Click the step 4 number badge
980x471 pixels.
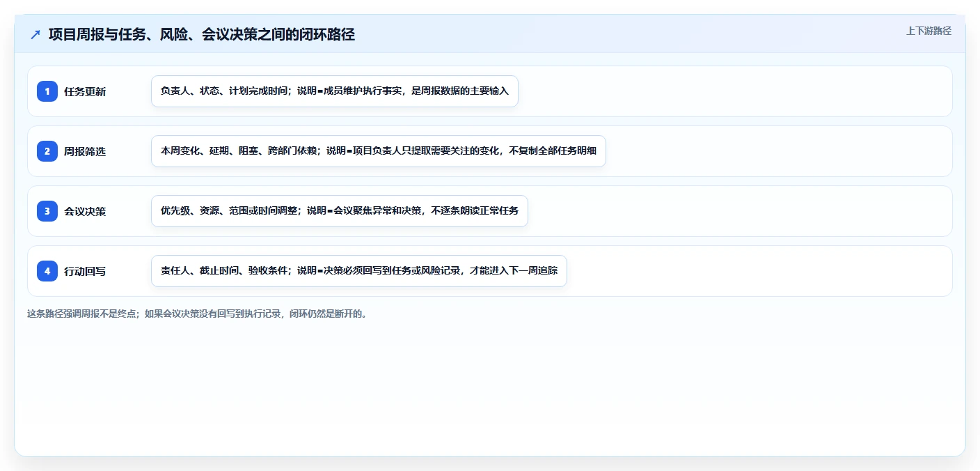click(47, 271)
